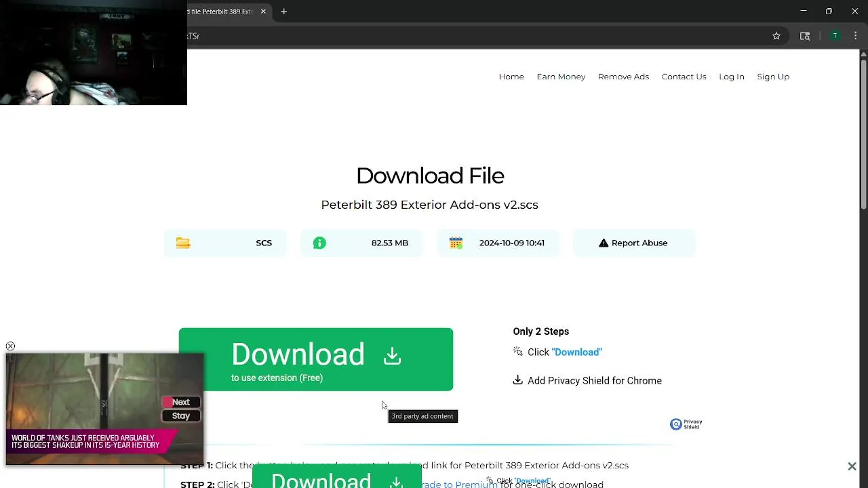Click the Download File heading
This screenshot has height=488, width=868.
click(430, 176)
